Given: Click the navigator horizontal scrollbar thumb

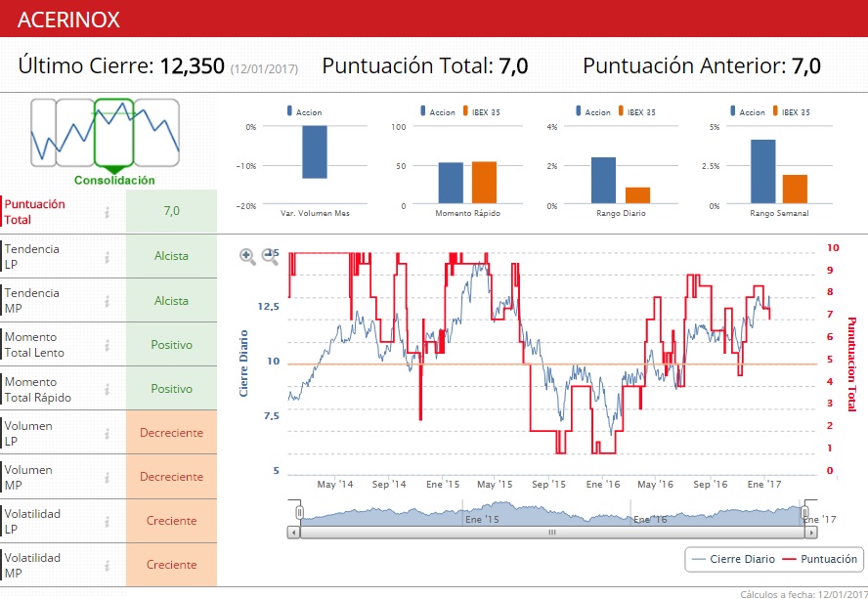Looking at the screenshot, I should coord(552,533).
